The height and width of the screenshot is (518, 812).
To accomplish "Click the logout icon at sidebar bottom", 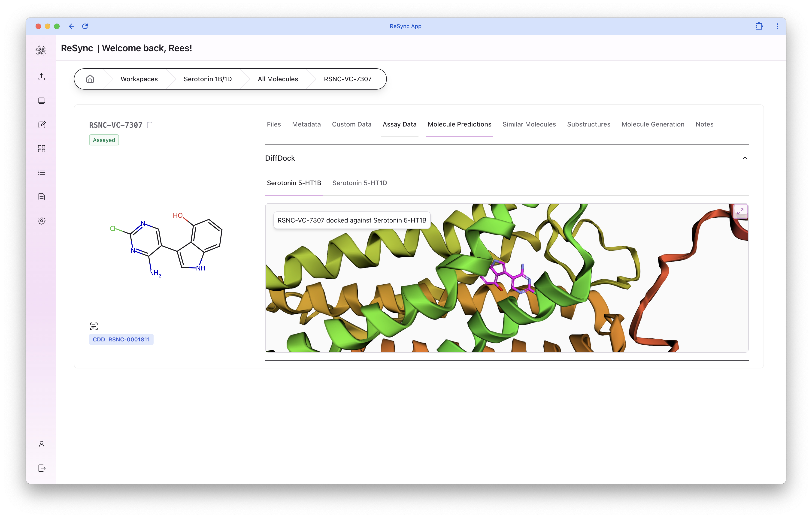I will 42,468.
